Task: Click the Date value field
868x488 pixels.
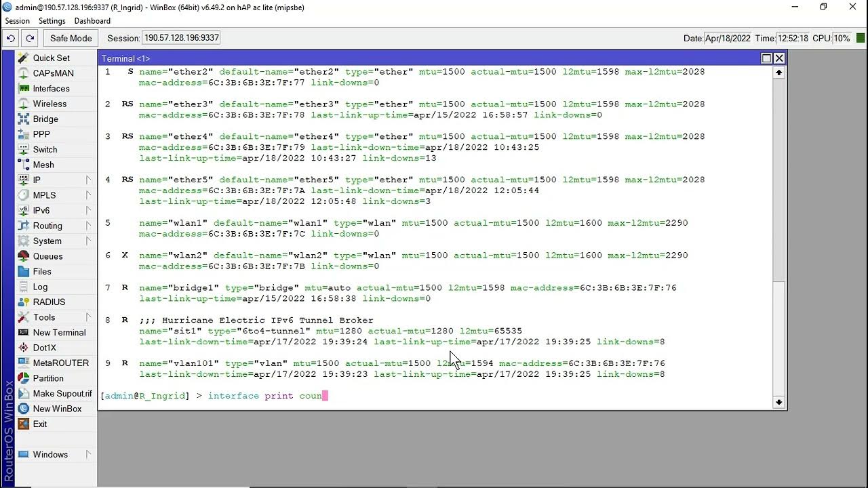Action: (728, 38)
